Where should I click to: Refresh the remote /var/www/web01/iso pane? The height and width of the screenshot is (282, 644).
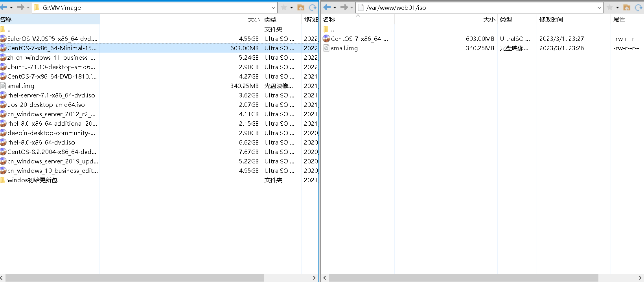(x=638, y=7)
